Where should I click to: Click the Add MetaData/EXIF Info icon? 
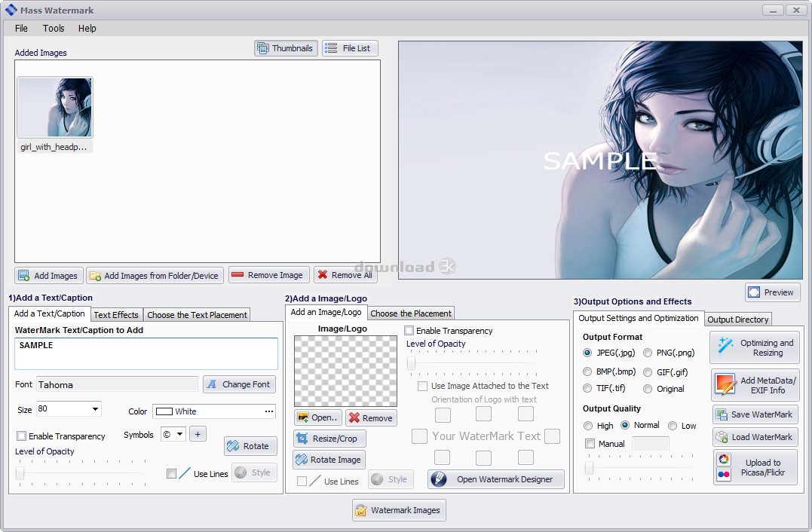[x=725, y=385]
